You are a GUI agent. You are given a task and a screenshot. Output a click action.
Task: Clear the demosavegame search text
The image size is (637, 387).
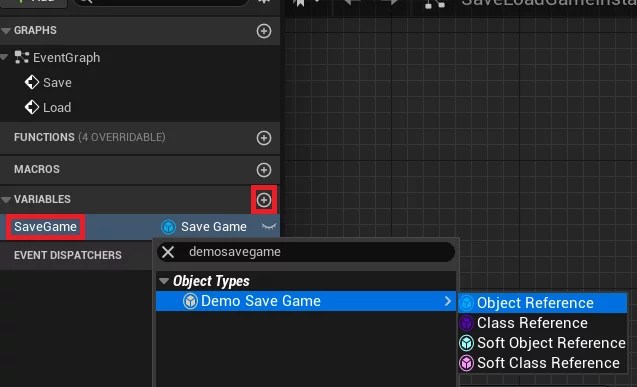(168, 252)
